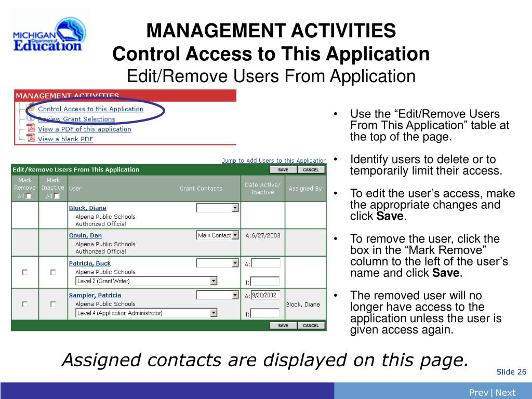Image resolution: width=532 pixels, height=399 pixels.
Task: Click the PDF icon beside View a PDF of this application
Action: 31,128
